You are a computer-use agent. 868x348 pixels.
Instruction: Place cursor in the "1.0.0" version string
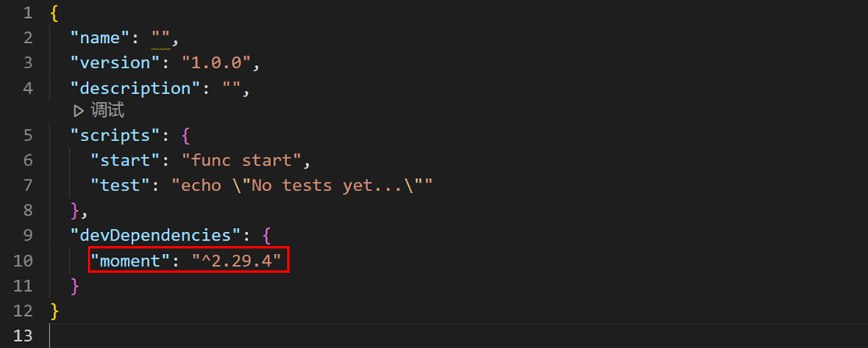pos(217,63)
